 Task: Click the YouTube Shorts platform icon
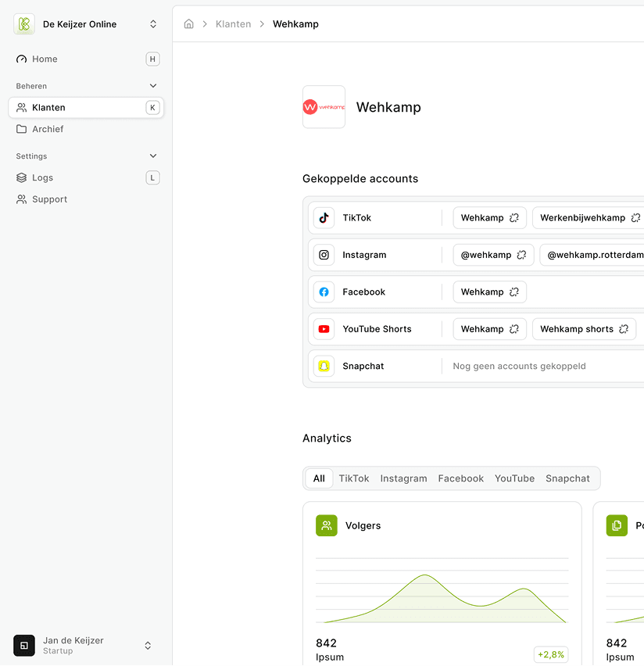[x=324, y=329]
